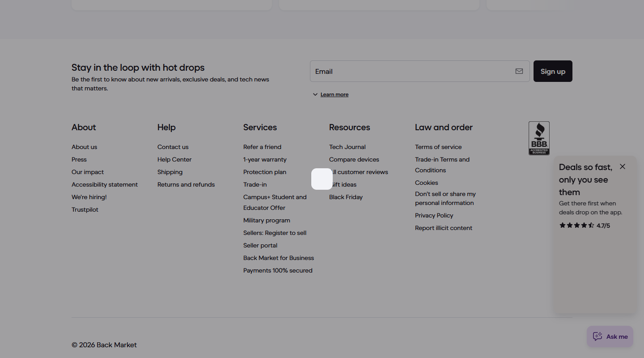Open the 1-year warranty link
Image resolution: width=644 pixels, height=358 pixels.
click(x=265, y=159)
